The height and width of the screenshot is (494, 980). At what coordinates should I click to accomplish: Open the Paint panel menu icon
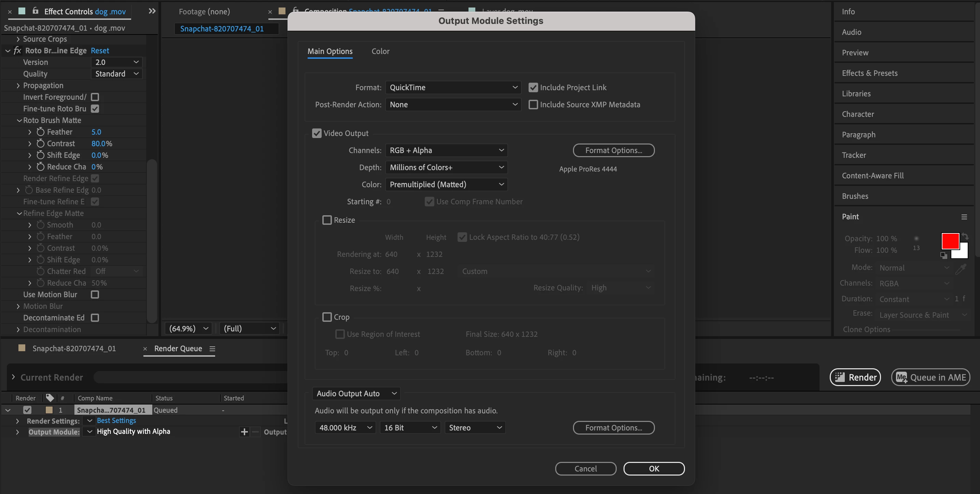coord(964,217)
